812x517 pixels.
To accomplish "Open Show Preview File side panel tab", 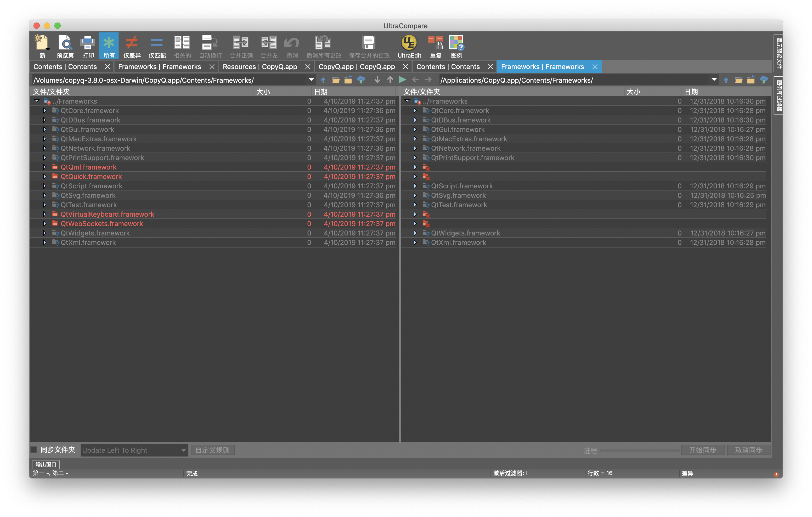I will click(779, 53).
